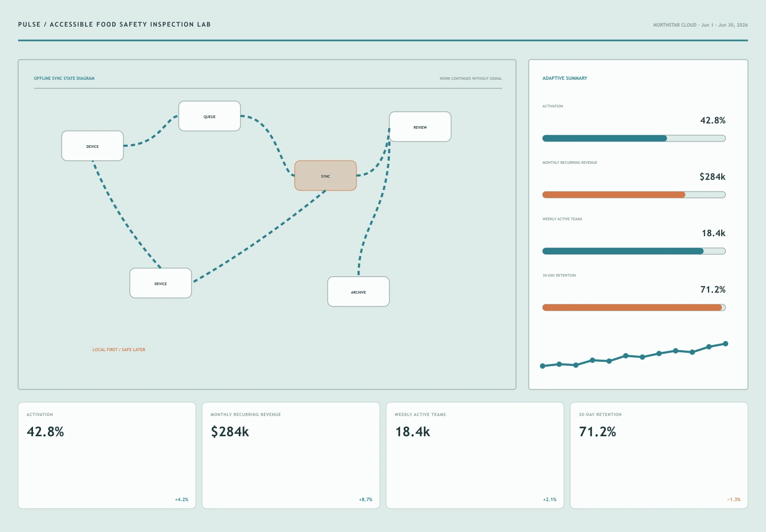Click the Weekly Active Teams progress bar
This screenshot has height=532, width=766.
634,251
